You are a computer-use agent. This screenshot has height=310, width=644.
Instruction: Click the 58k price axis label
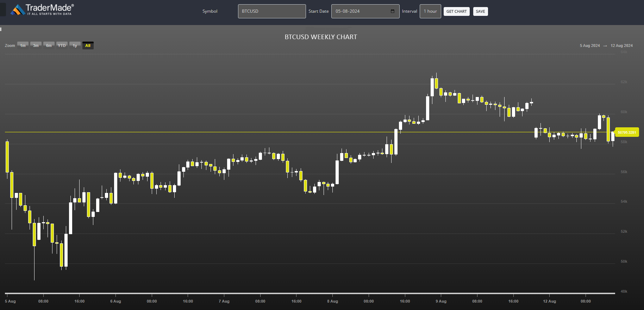point(624,142)
